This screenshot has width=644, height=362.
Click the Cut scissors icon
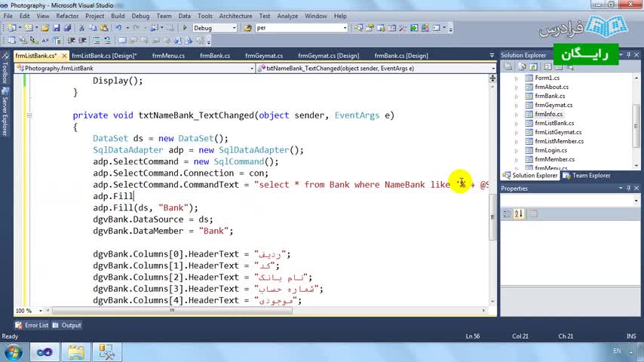81,28
